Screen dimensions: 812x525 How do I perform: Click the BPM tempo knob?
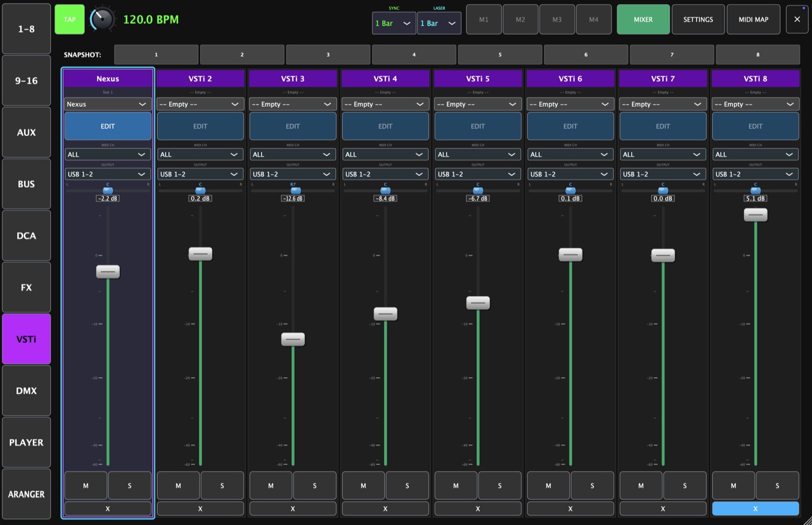[x=102, y=20]
